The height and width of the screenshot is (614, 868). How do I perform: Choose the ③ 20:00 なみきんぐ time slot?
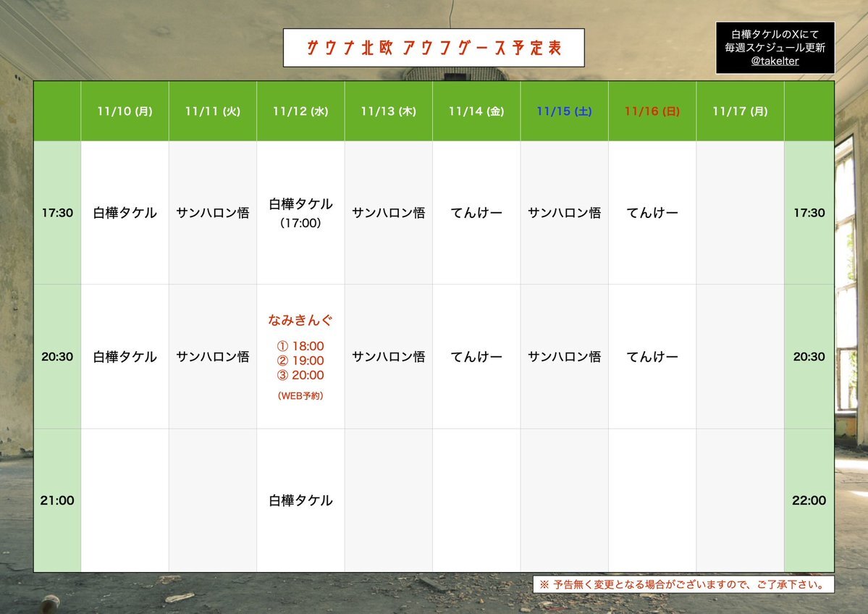(300, 375)
